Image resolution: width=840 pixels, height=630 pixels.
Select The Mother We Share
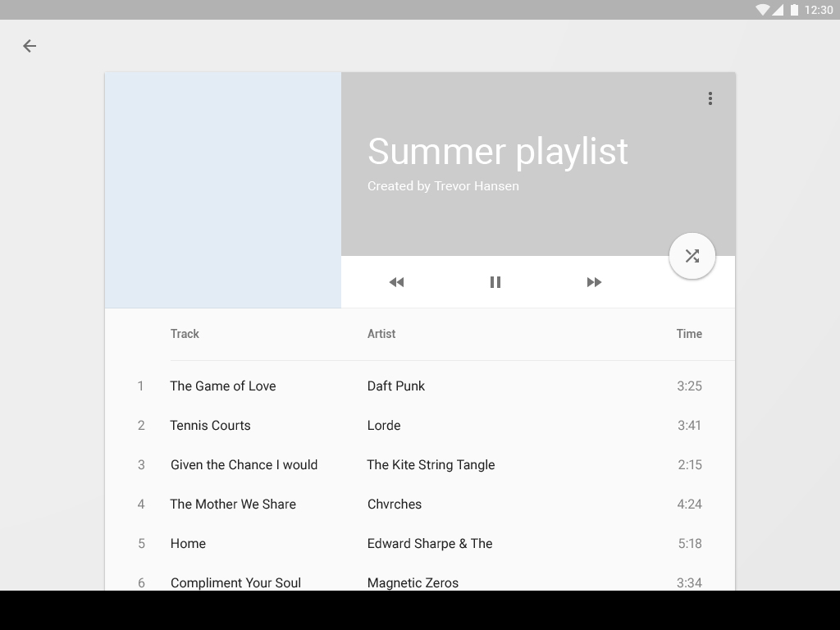tap(233, 504)
